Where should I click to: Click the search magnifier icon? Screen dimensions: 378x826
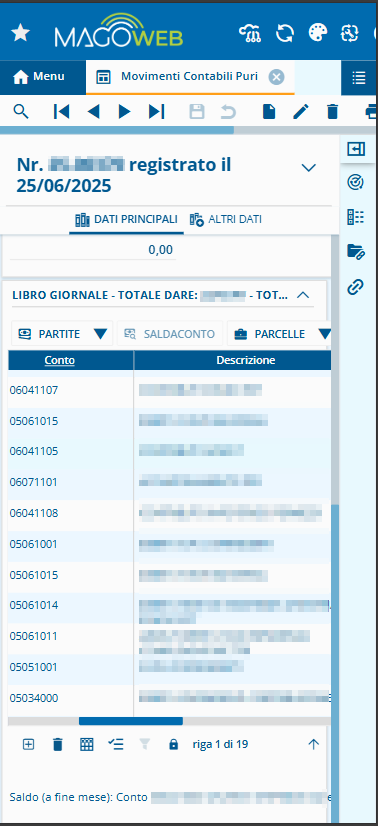click(21, 112)
